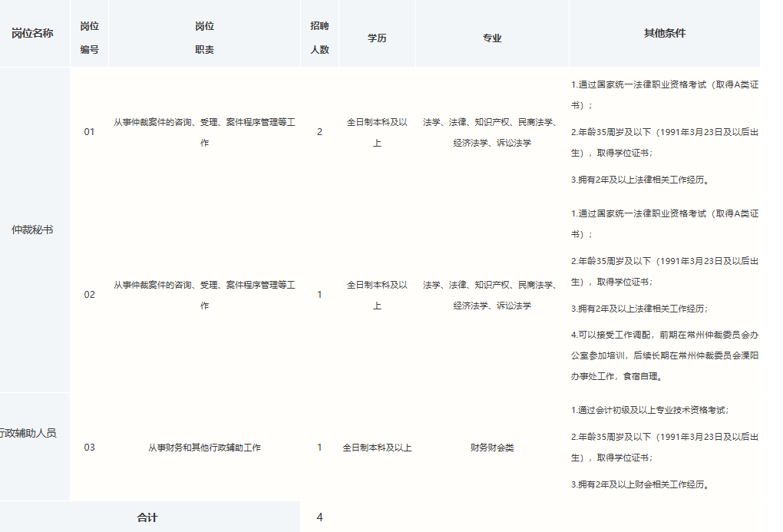Click 全日制本科及以上 in the position 03 row
The width and height of the screenshot is (783, 532).
[x=377, y=448]
